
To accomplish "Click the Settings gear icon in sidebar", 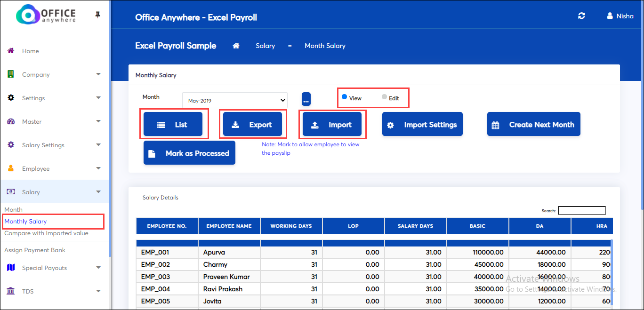I will (x=11, y=98).
